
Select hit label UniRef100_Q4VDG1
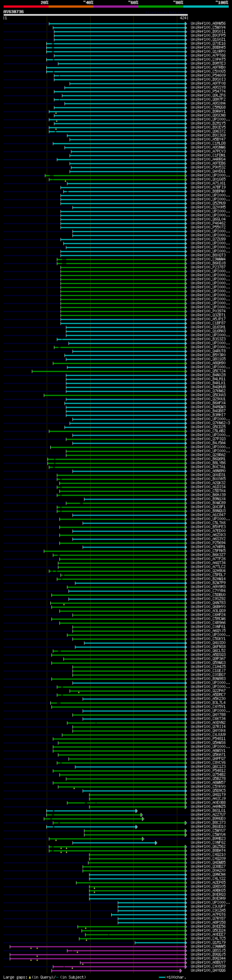(x=208, y=171)
